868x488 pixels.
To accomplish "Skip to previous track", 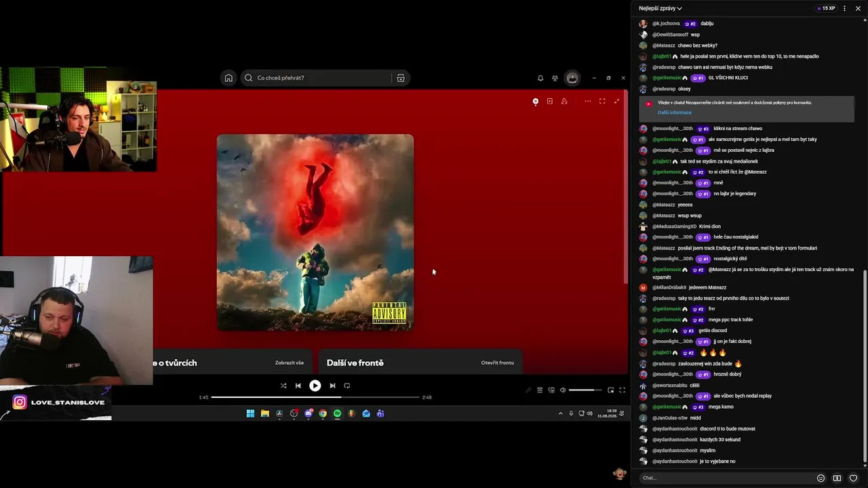I will pos(298,386).
